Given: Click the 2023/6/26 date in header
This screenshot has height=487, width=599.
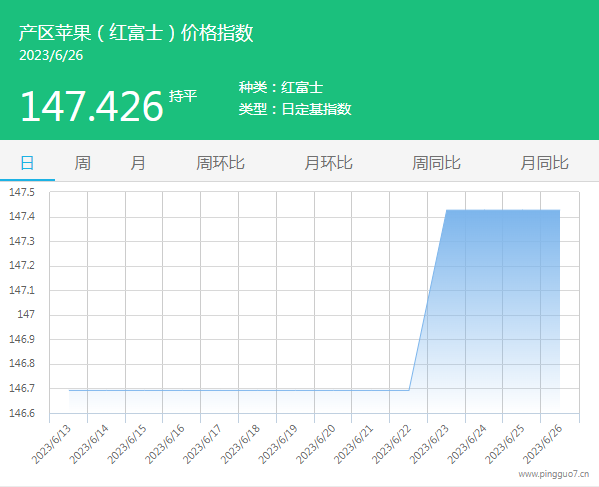Looking at the screenshot, I should coord(51,55).
